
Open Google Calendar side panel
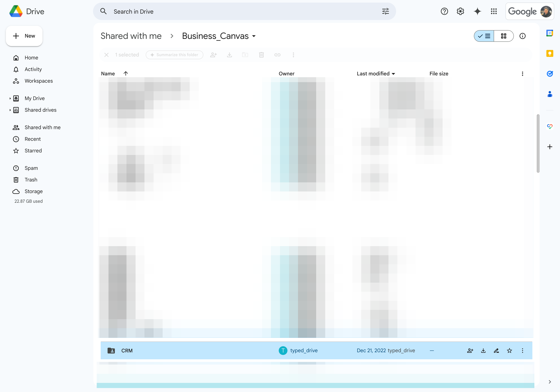pos(549,33)
